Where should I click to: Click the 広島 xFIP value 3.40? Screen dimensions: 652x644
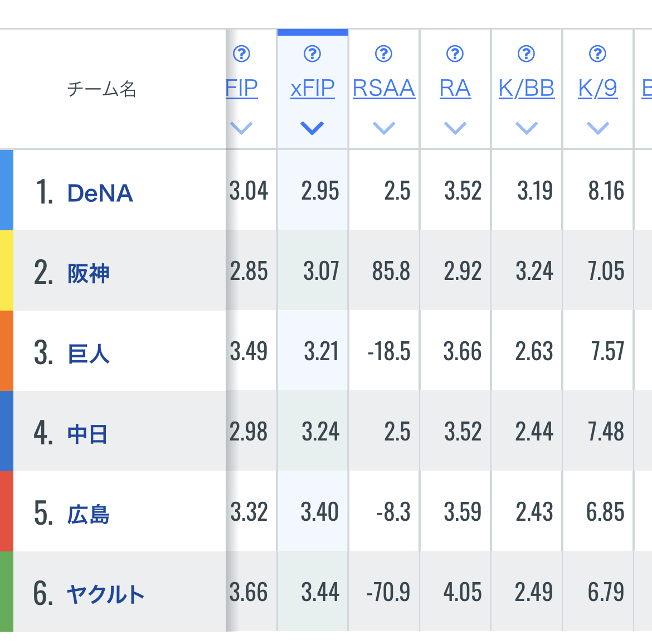point(319,512)
